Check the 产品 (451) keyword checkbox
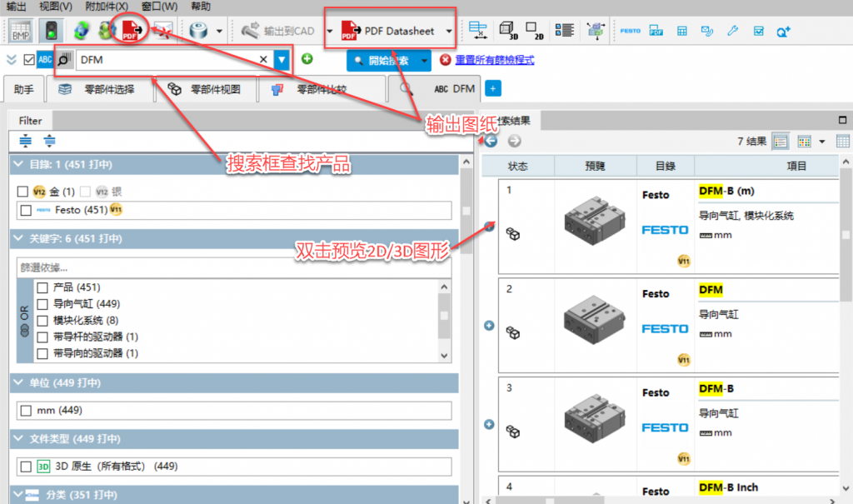Viewport: 853px width, 504px height. click(x=42, y=287)
